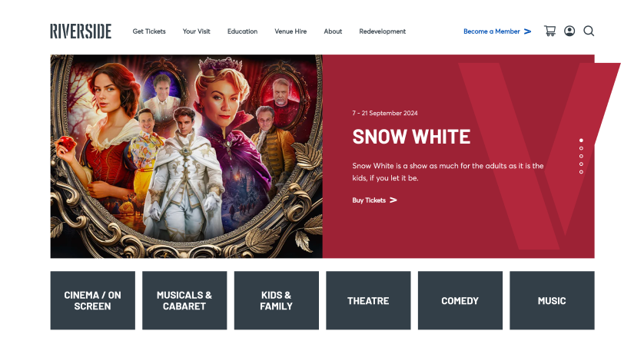
Task: Click the Snow White poster image
Action: (187, 157)
